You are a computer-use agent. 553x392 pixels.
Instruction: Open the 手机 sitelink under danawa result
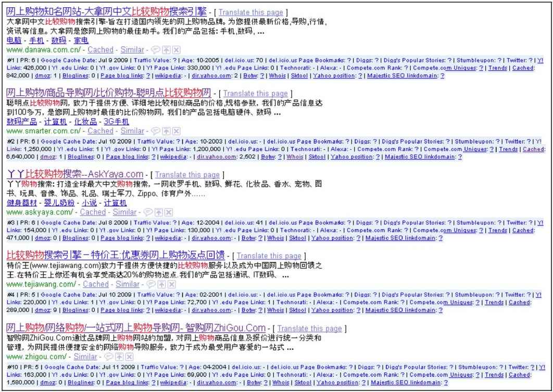click(x=36, y=41)
